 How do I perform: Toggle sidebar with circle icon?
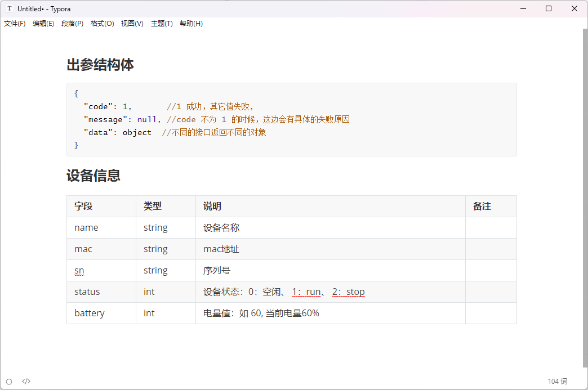point(9,382)
